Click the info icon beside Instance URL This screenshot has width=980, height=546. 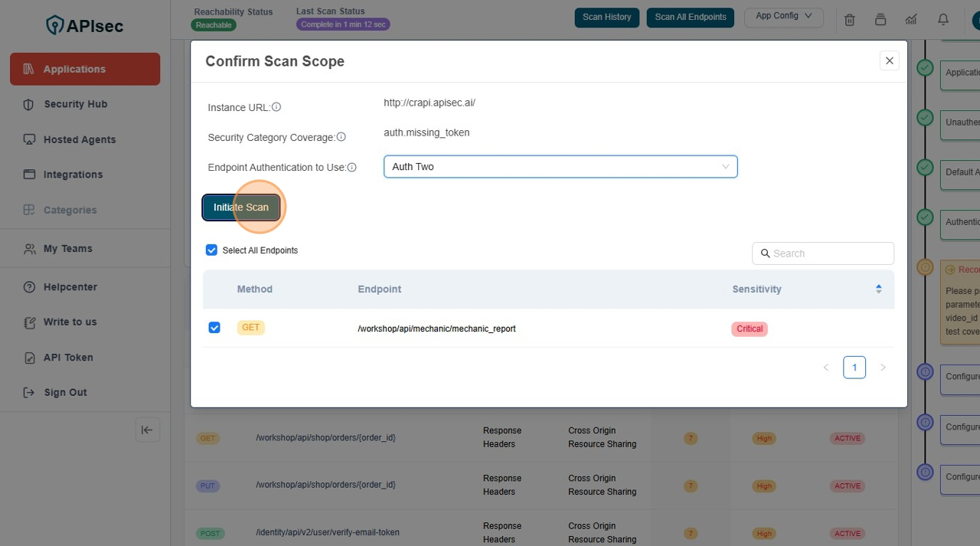coord(276,107)
